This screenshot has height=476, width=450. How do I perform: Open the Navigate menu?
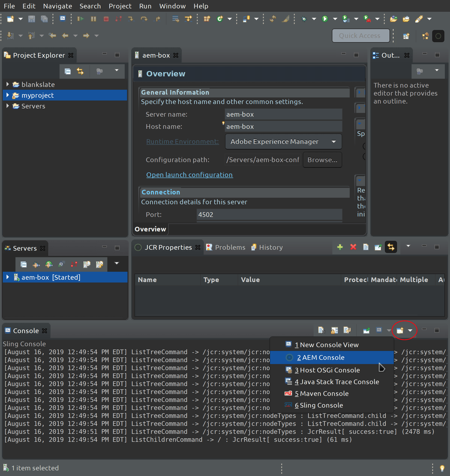58,6
